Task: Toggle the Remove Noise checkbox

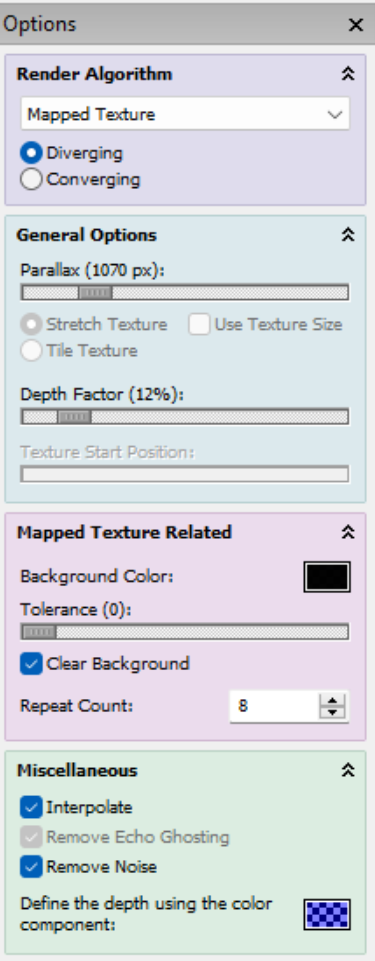Action: [x=31, y=867]
